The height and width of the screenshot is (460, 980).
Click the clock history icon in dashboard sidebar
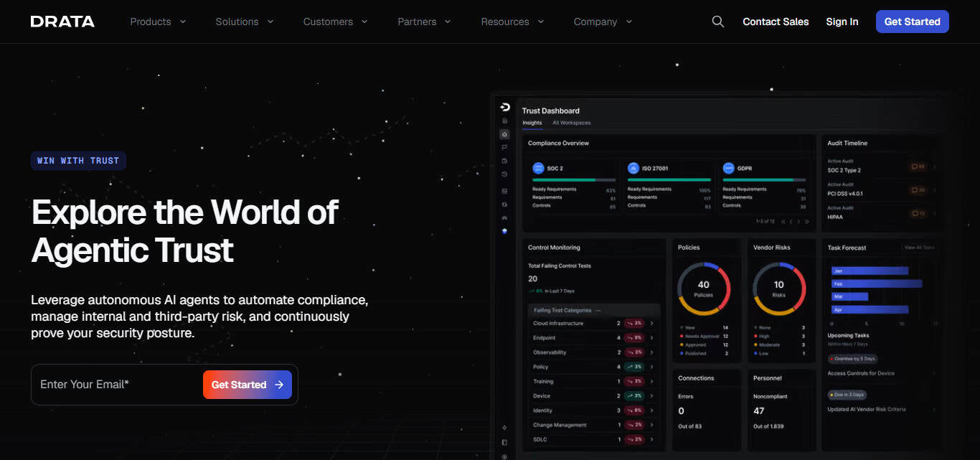(x=504, y=174)
